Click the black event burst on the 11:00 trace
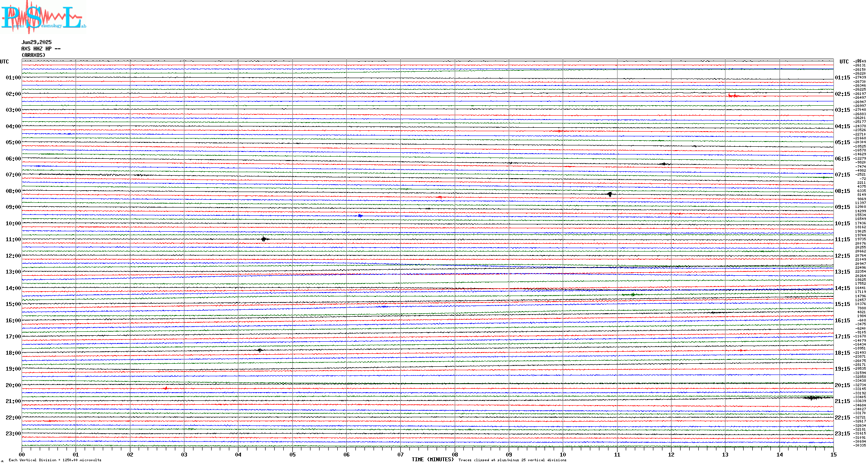This screenshot has width=868, height=466. point(264,239)
